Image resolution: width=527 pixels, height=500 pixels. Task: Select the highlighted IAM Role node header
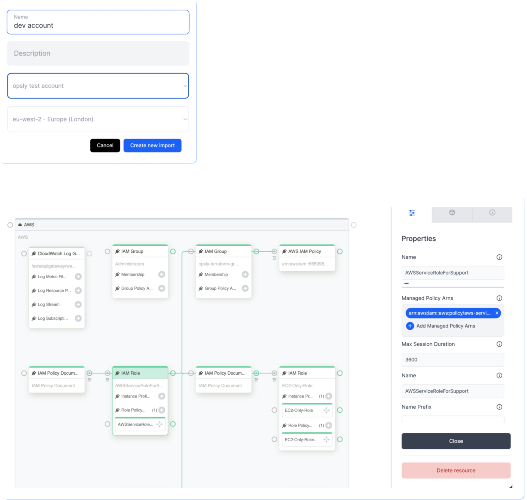point(140,373)
